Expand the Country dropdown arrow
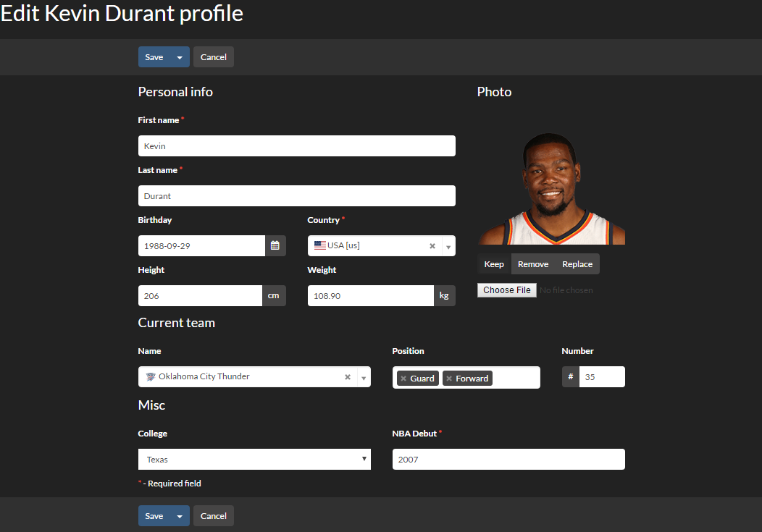The height and width of the screenshot is (532, 762). click(448, 247)
